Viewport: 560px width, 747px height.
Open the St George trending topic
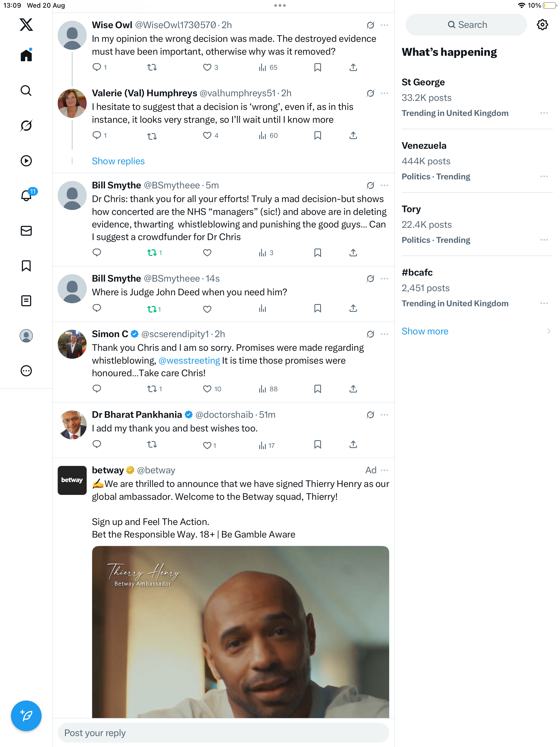tap(423, 82)
